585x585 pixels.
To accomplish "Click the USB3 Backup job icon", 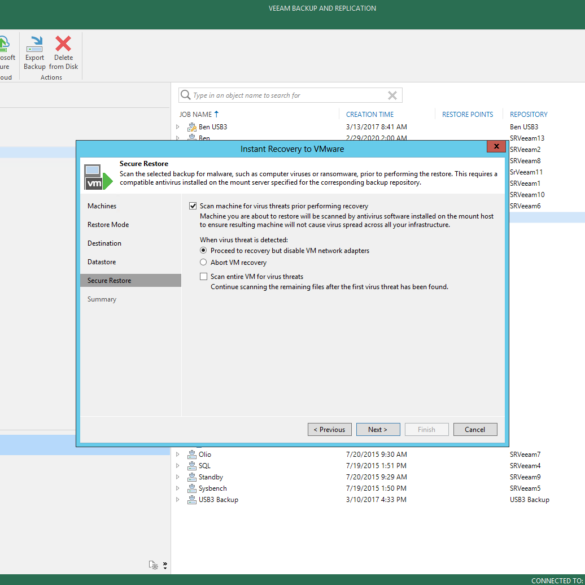I will tap(192, 499).
